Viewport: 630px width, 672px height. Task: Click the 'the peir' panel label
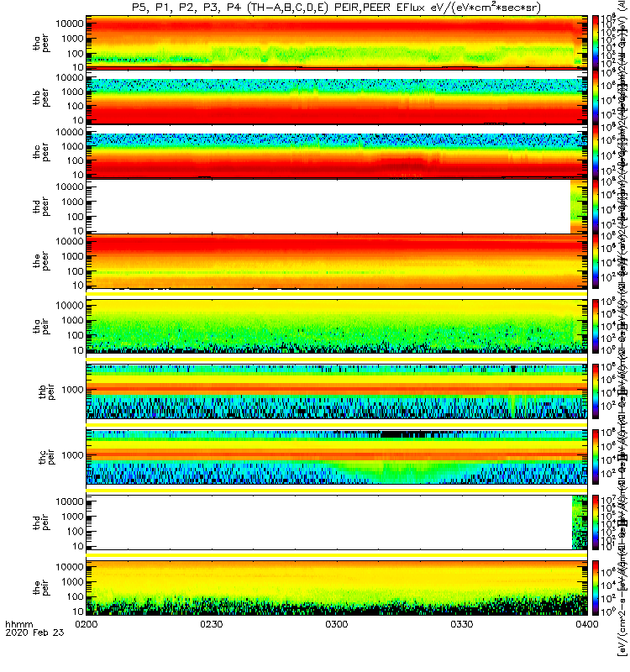click(41, 587)
